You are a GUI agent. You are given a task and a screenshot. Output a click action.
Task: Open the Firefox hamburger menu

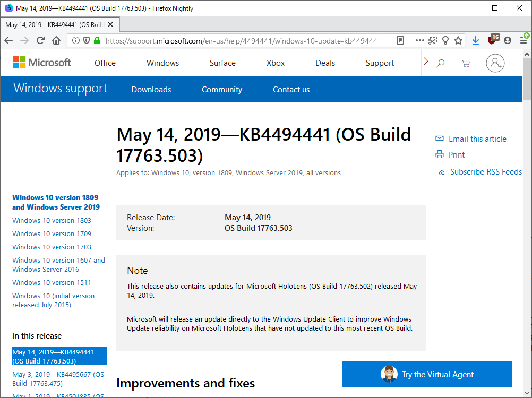pyautogui.click(x=524, y=41)
